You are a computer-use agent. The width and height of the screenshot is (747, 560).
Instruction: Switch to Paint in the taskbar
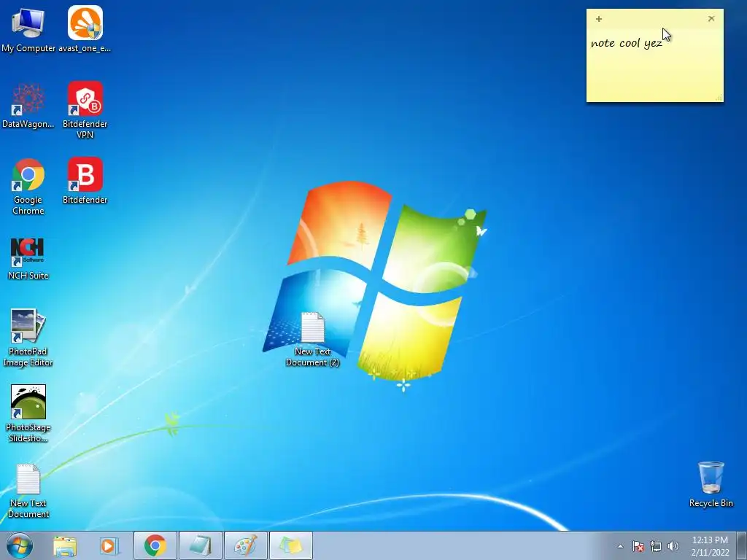tap(245, 545)
